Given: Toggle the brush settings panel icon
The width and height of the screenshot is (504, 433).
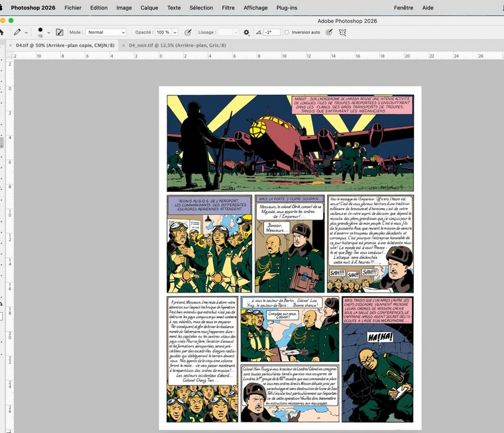Looking at the screenshot, I should click(60, 32).
